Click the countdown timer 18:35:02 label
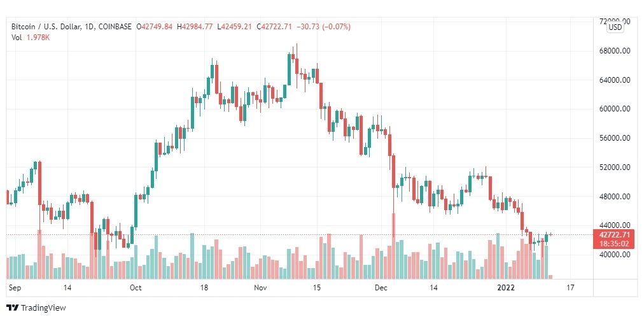The height and width of the screenshot is (319, 644). pos(615,243)
